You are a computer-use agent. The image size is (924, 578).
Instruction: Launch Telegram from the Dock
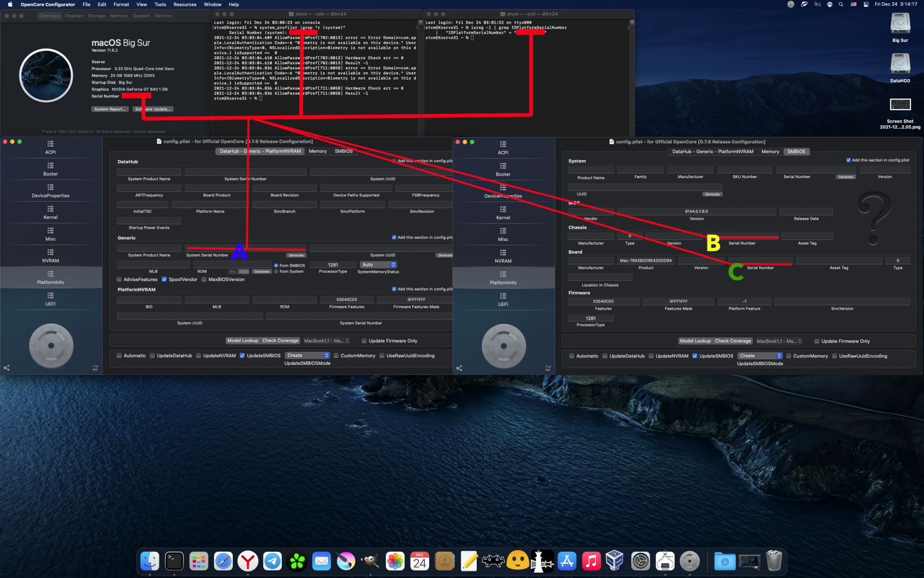click(x=273, y=561)
